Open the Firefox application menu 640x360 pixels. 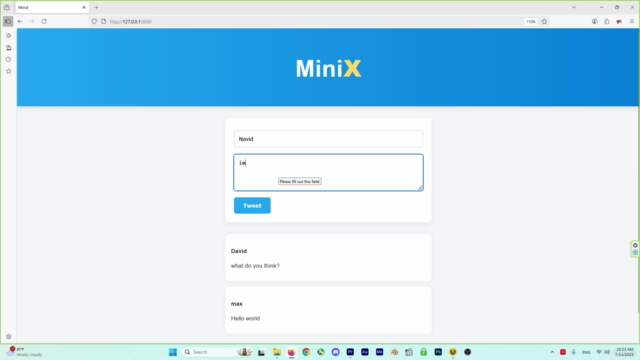click(632, 21)
